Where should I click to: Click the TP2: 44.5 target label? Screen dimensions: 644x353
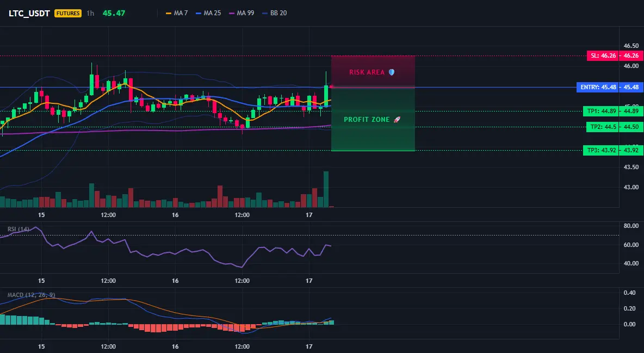point(602,127)
